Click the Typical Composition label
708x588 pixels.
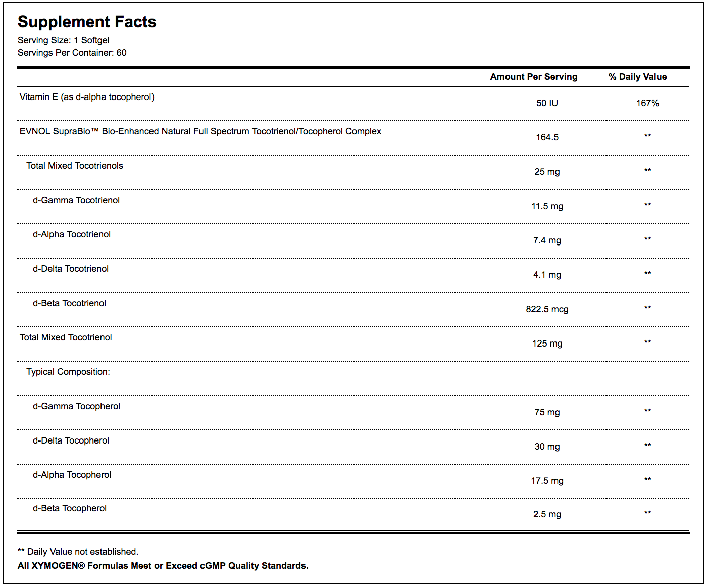68,372
